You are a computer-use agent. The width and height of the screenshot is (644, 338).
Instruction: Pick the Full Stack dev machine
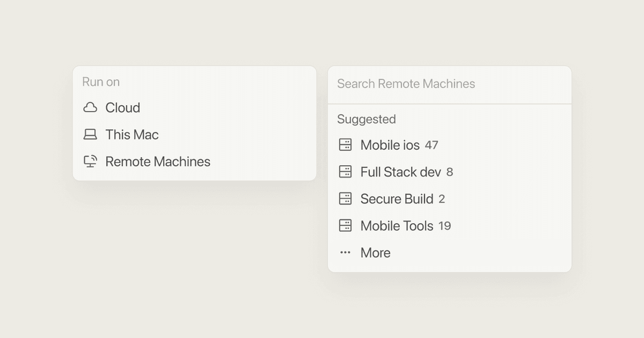[x=449, y=172]
